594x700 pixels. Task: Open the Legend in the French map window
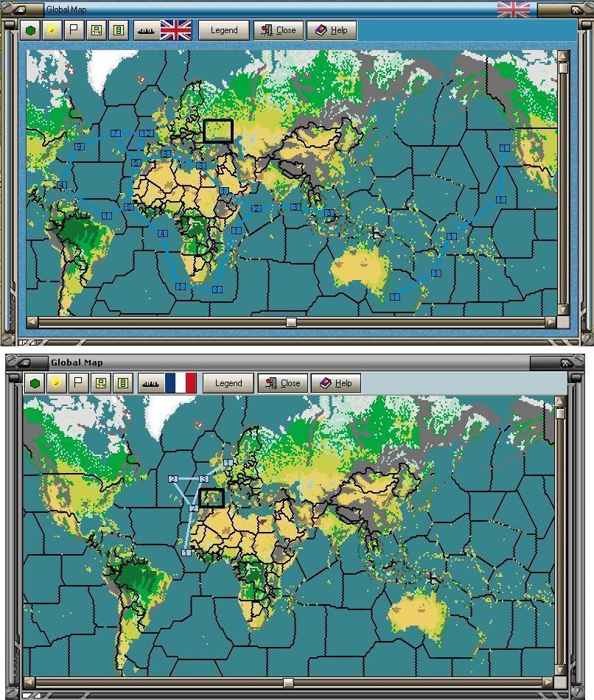click(x=228, y=383)
